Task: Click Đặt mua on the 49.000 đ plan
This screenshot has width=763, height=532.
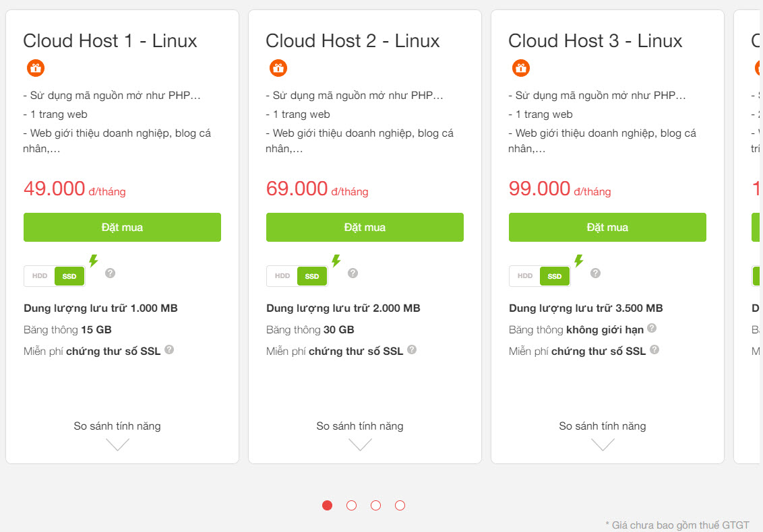Action: 122,227
